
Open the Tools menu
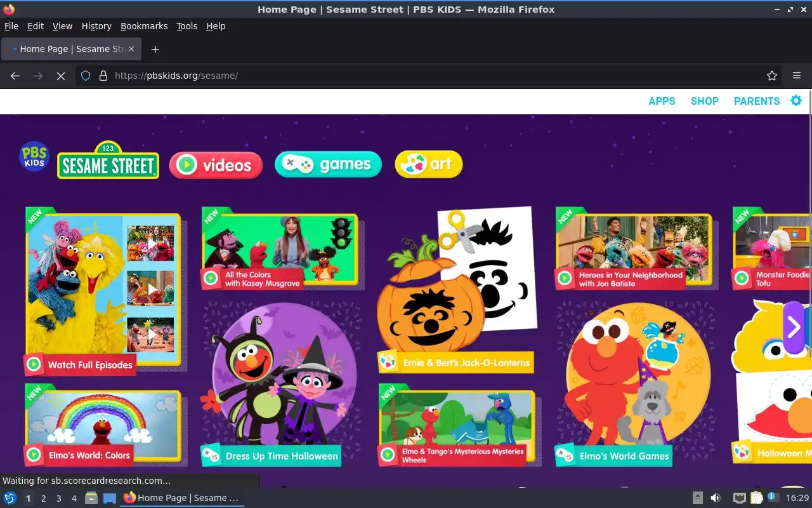pos(187,26)
